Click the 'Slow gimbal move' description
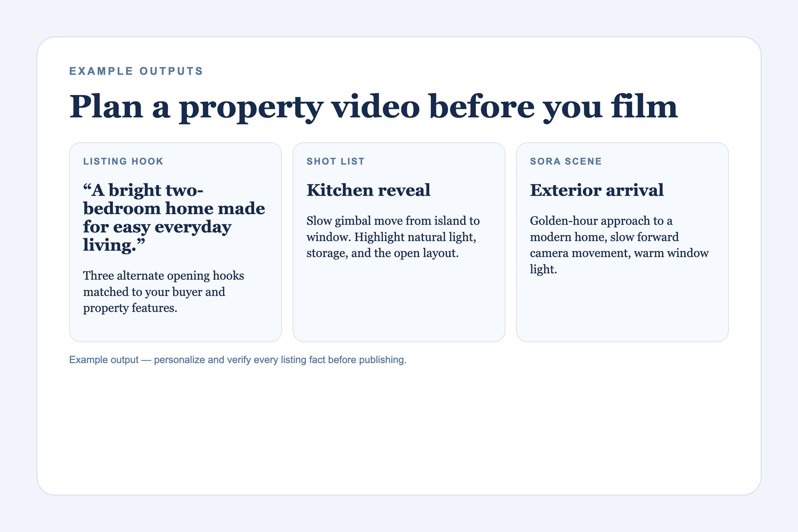798x532 pixels. point(393,237)
